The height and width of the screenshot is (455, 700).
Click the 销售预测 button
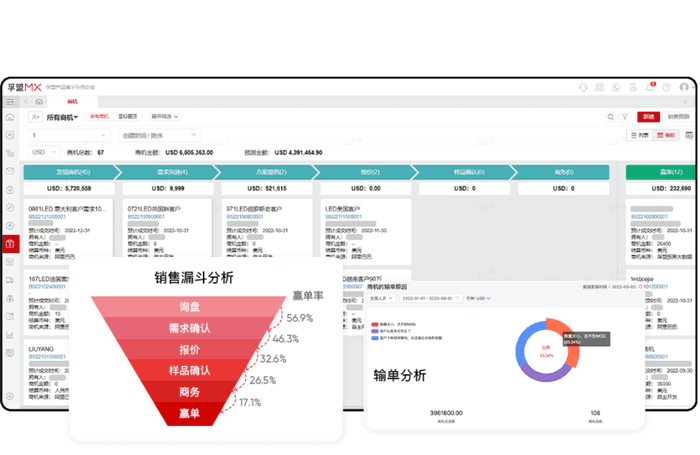[x=679, y=117]
